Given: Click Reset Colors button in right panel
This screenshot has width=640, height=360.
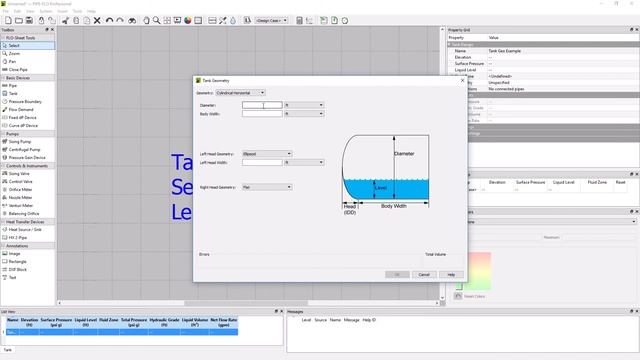Looking at the screenshot, I should (470, 296).
